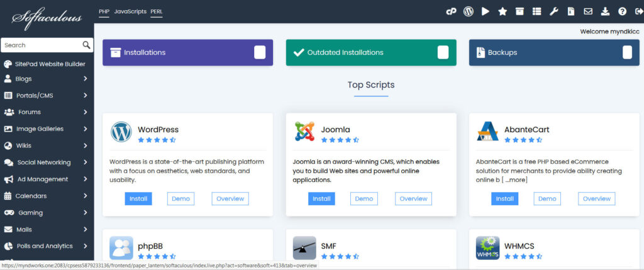The image size is (644, 270).
Task: View the Joomla Overview
Action: (414, 198)
